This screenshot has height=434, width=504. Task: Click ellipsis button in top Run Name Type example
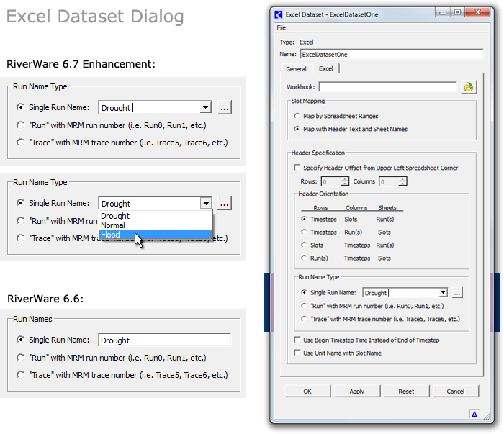pos(225,107)
